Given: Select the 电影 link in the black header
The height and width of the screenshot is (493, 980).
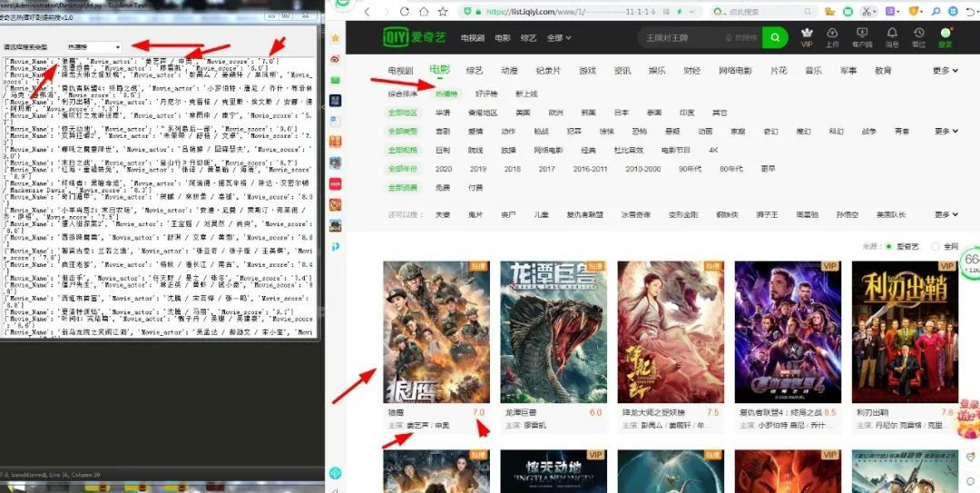Looking at the screenshot, I should tap(503, 37).
